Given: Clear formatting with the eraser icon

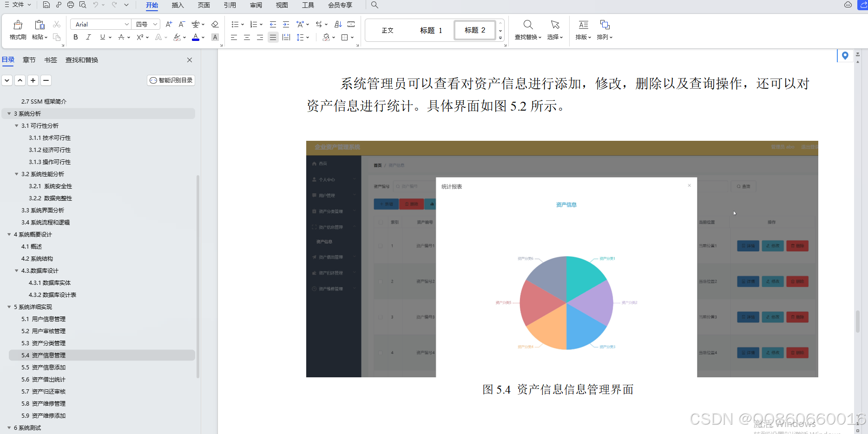Looking at the screenshot, I should 215,24.
